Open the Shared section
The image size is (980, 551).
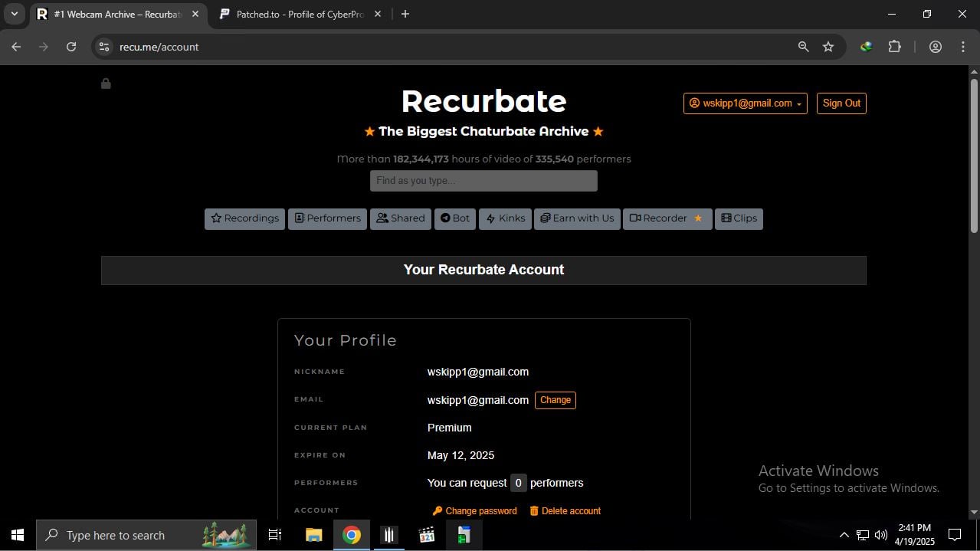tap(401, 218)
